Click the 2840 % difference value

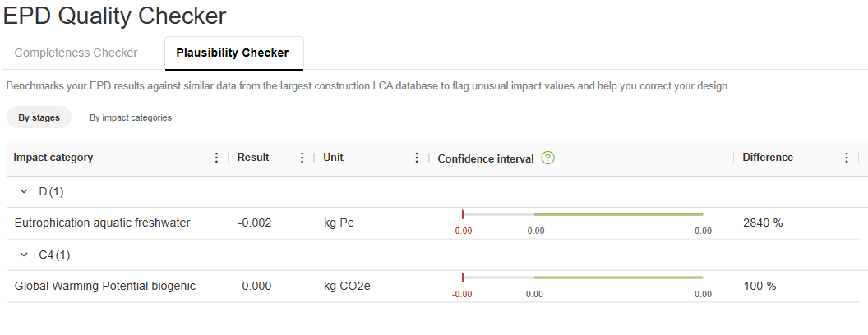point(763,223)
